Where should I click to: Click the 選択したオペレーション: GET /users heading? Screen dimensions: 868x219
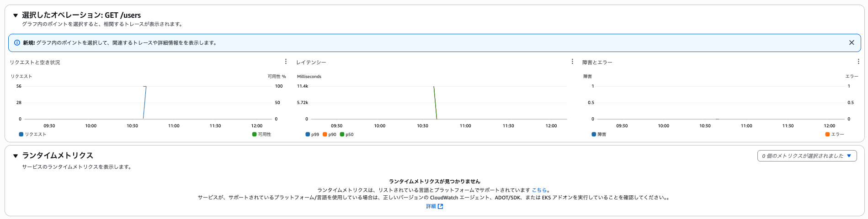click(x=81, y=16)
